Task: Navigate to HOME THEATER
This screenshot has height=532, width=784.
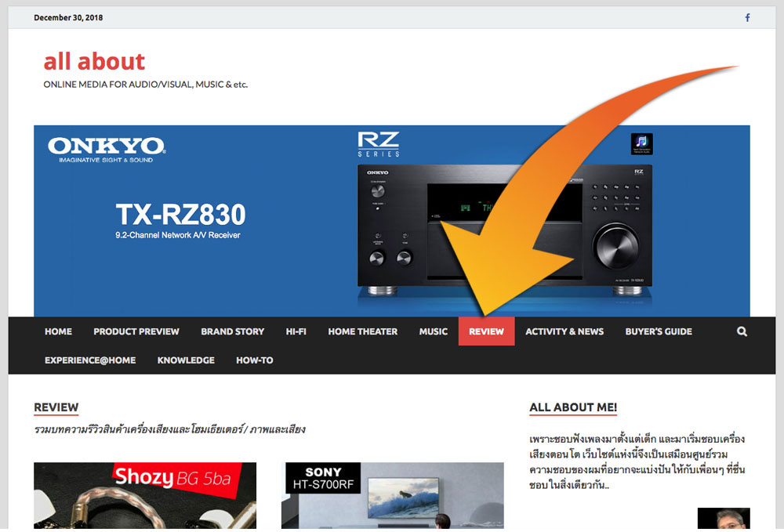Action: tap(362, 331)
